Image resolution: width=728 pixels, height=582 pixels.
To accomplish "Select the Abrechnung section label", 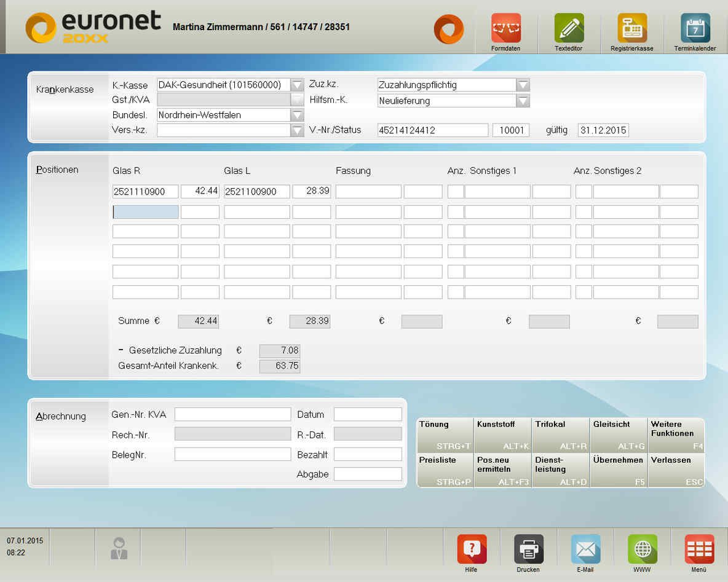I will pyautogui.click(x=61, y=416).
